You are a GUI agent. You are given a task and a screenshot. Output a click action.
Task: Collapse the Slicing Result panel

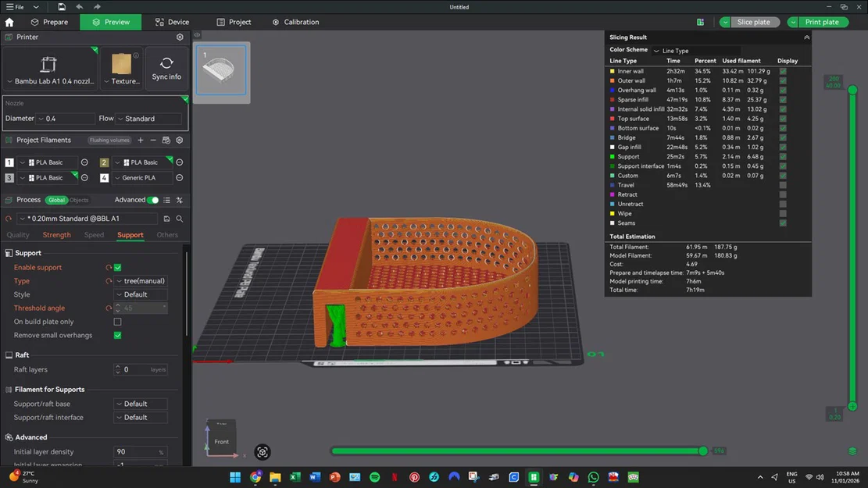tap(806, 37)
